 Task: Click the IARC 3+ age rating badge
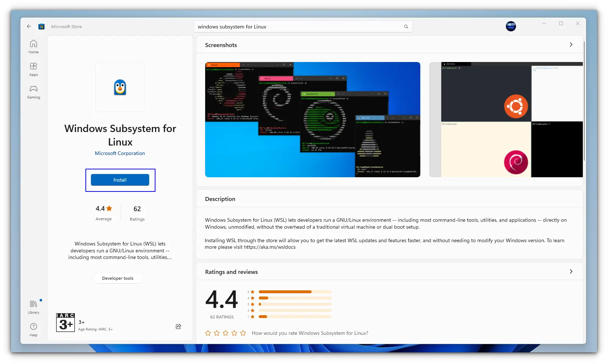tap(65, 322)
